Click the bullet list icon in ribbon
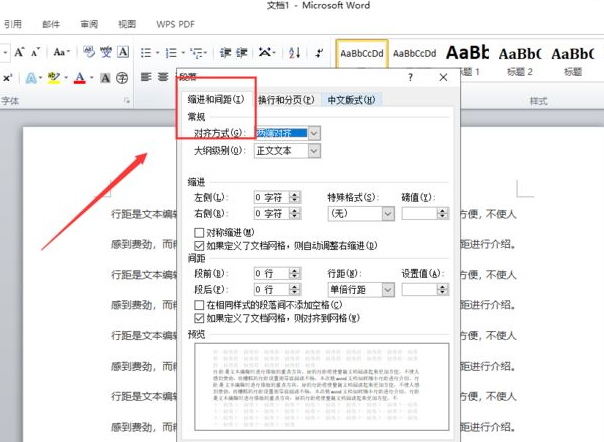Viewport: 604px width, 442px height. pos(146,52)
